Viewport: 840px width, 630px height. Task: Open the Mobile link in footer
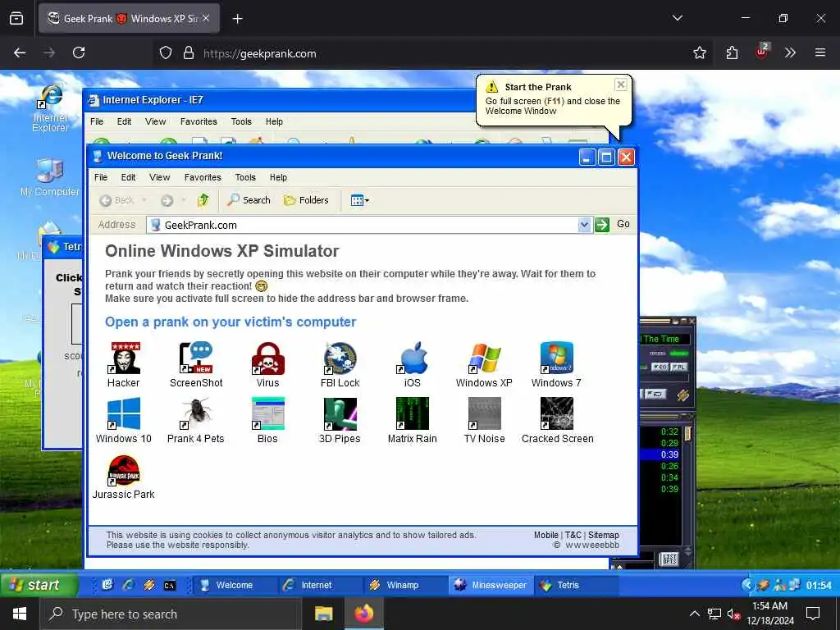tap(546, 535)
